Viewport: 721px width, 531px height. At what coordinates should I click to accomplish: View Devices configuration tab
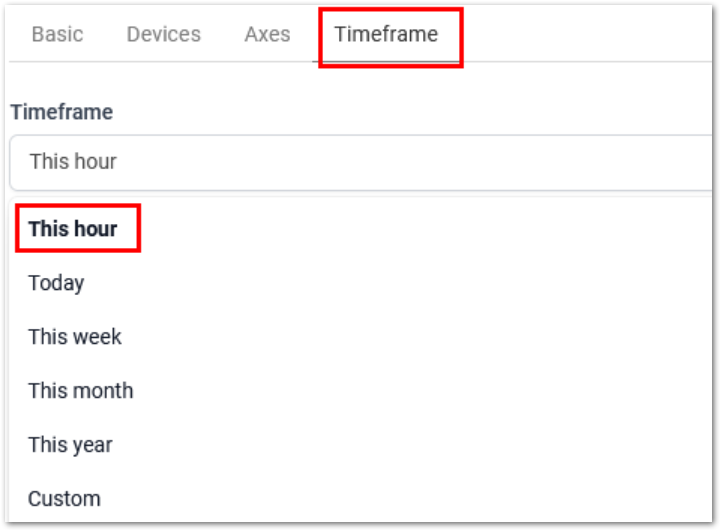[164, 34]
